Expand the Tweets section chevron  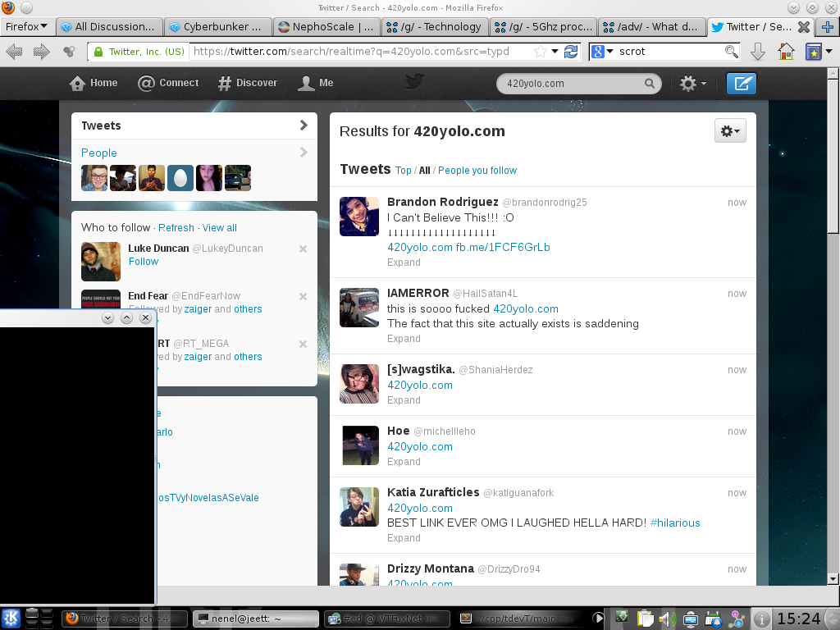(304, 125)
